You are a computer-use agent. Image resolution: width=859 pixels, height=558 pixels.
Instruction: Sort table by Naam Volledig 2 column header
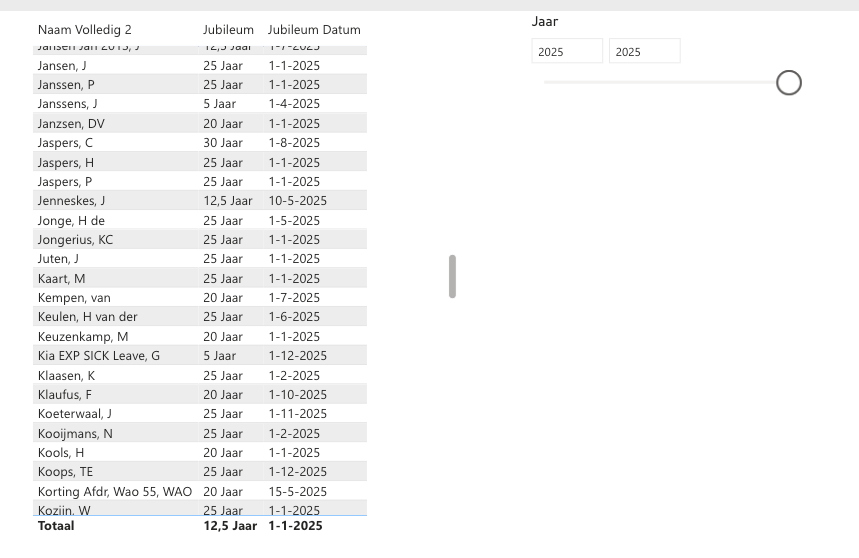pos(84,30)
